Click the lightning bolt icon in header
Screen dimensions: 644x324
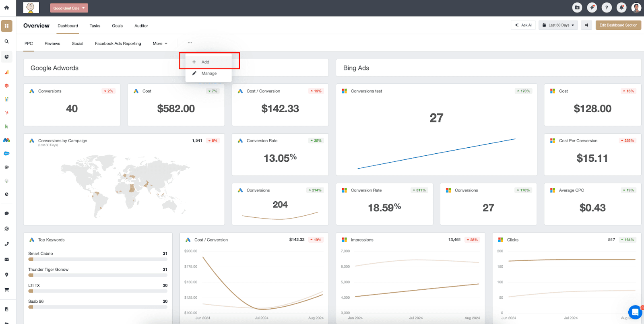592,8
